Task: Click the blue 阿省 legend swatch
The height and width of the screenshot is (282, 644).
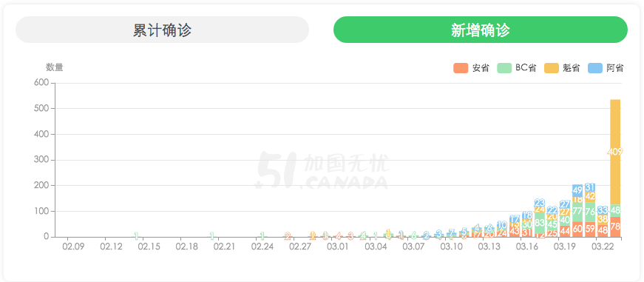Action: point(595,68)
